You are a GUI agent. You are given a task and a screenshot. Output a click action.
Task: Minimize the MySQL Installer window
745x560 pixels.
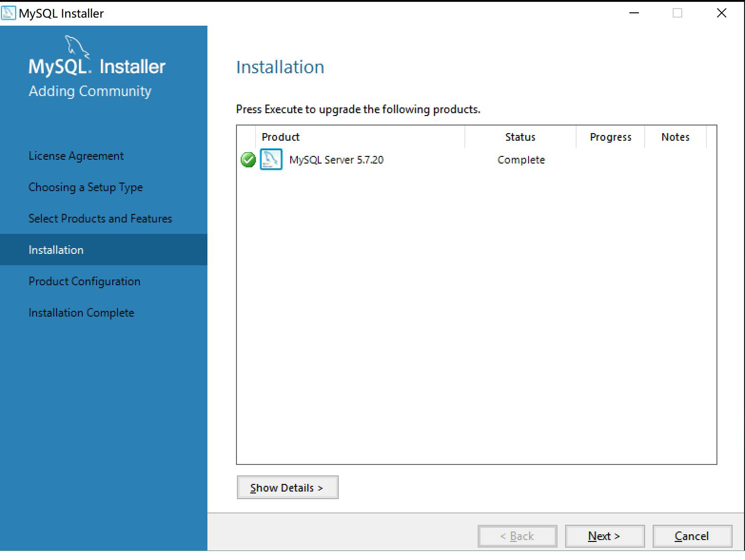(634, 13)
